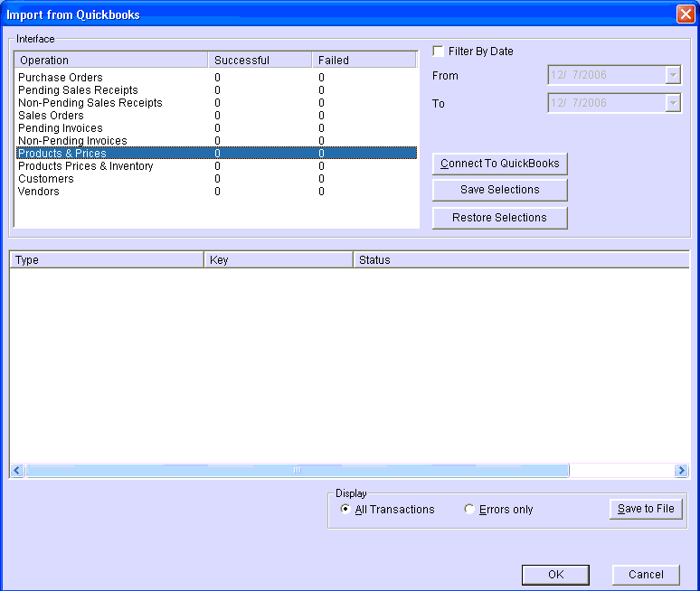This screenshot has width=700, height=591.
Task: Close the Import from Quickbooks dialog
Action: [x=686, y=14]
